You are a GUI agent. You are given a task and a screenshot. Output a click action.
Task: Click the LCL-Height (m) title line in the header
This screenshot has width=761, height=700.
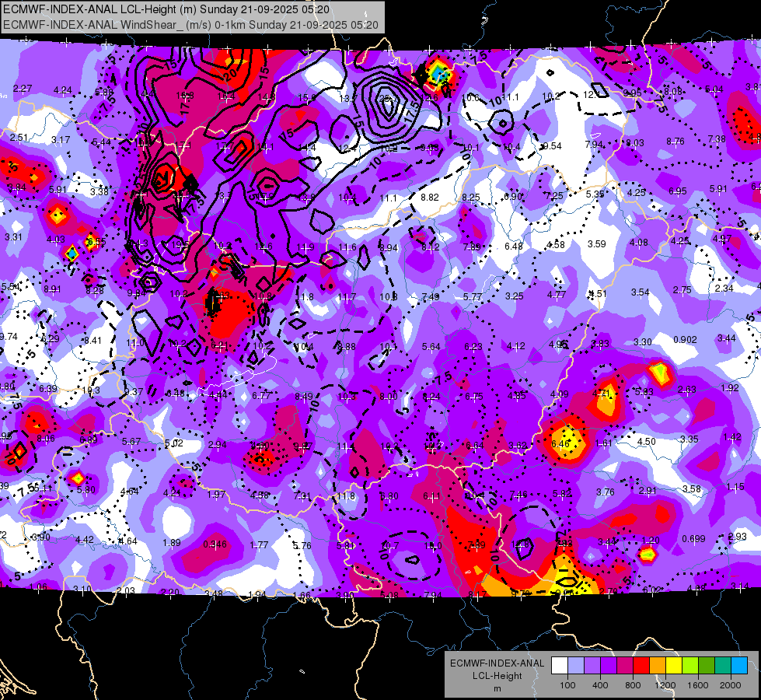166,9
